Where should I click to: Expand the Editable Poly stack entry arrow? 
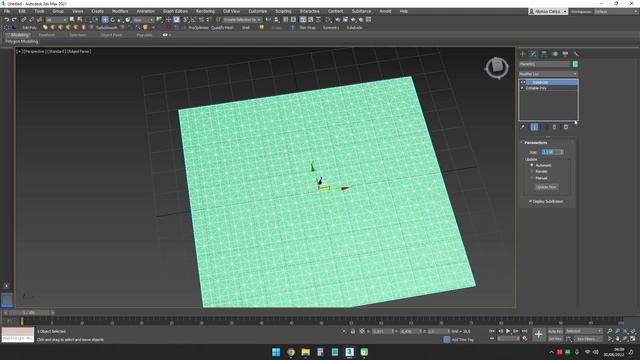pos(522,88)
